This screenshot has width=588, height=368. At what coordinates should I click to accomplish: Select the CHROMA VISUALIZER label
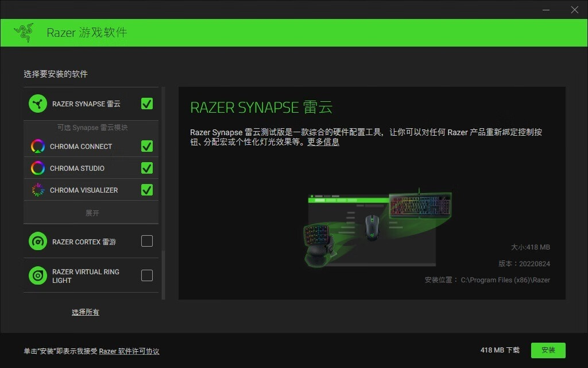(x=84, y=190)
